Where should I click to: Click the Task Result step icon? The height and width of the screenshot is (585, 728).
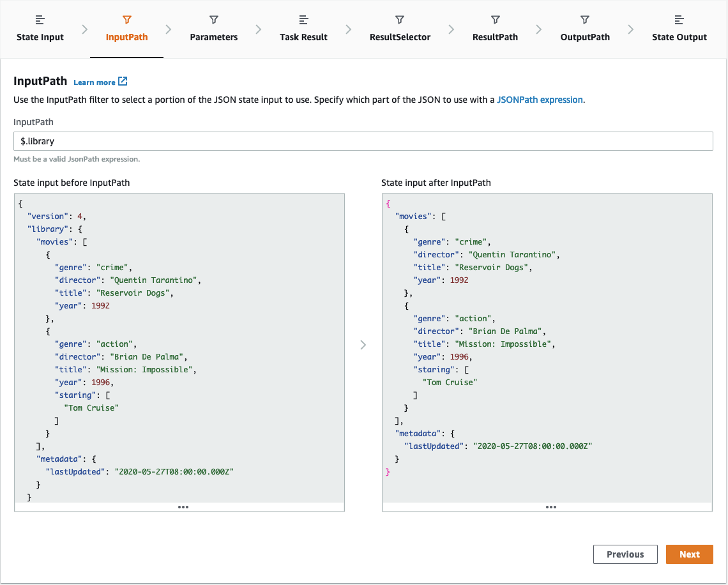(303, 20)
